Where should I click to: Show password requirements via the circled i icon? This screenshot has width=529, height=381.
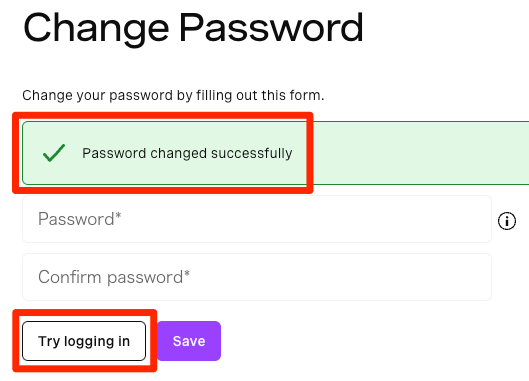click(x=507, y=221)
